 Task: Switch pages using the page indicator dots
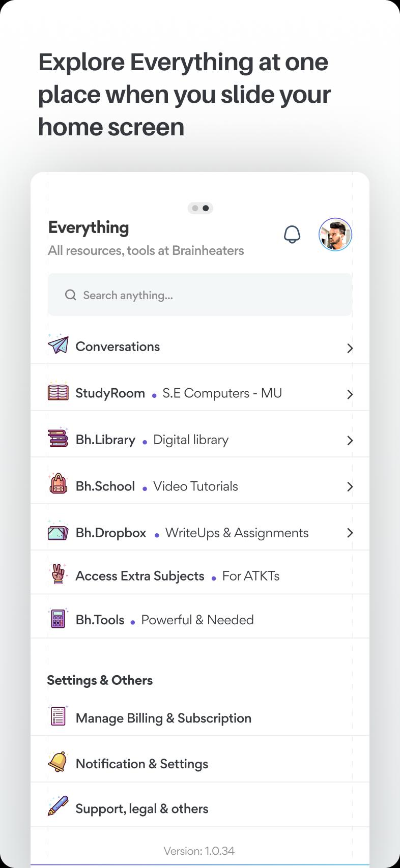point(200,208)
